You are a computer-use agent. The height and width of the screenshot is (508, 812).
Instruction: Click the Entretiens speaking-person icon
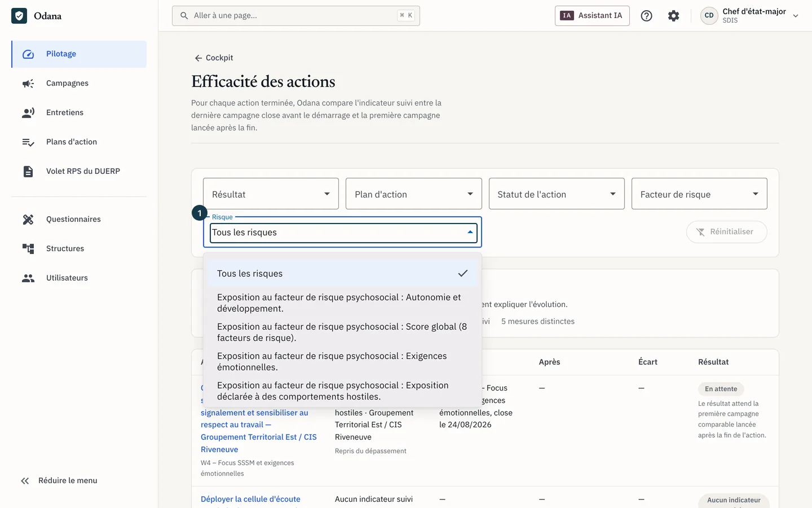coord(28,113)
